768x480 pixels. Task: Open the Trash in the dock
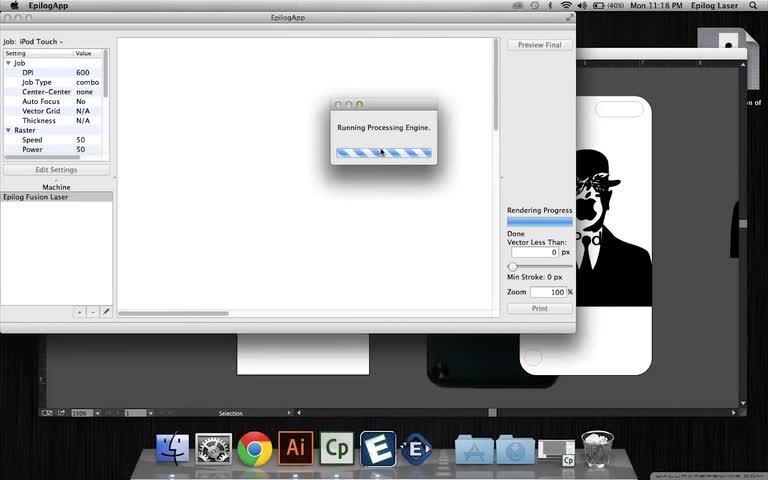(597, 448)
